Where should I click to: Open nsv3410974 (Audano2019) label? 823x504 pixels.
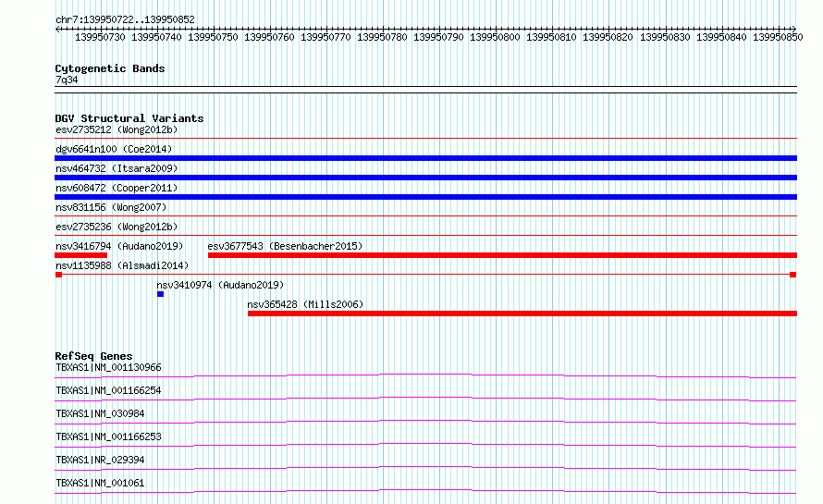coord(220,285)
